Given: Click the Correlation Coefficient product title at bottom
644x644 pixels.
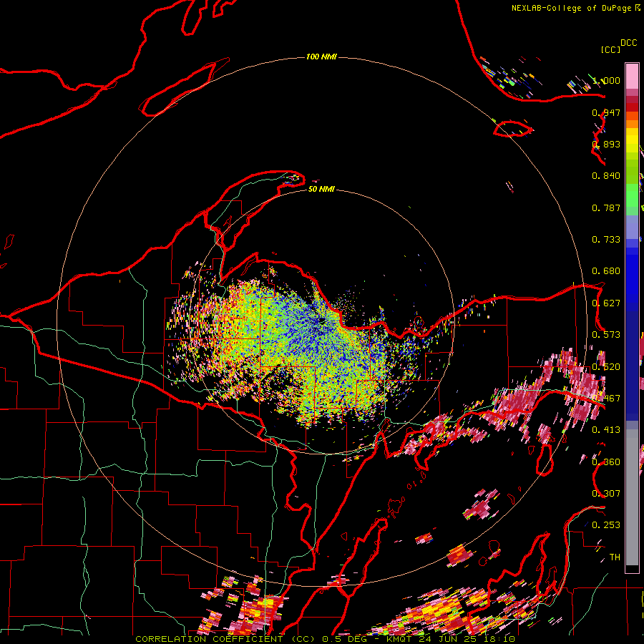Looking at the screenshot, I should pyautogui.click(x=225, y=639).
